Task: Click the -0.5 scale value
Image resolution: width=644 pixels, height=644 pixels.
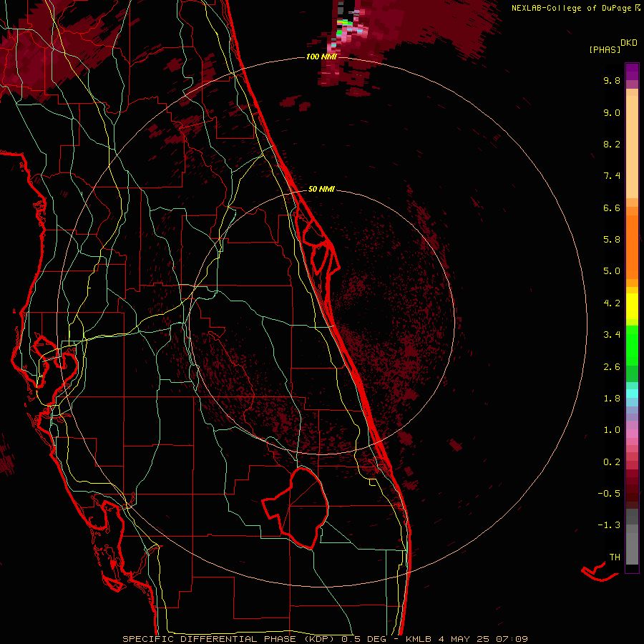Action: point(609,494)
